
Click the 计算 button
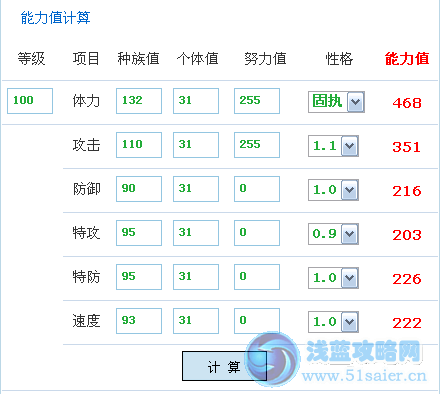pos(224,366)
